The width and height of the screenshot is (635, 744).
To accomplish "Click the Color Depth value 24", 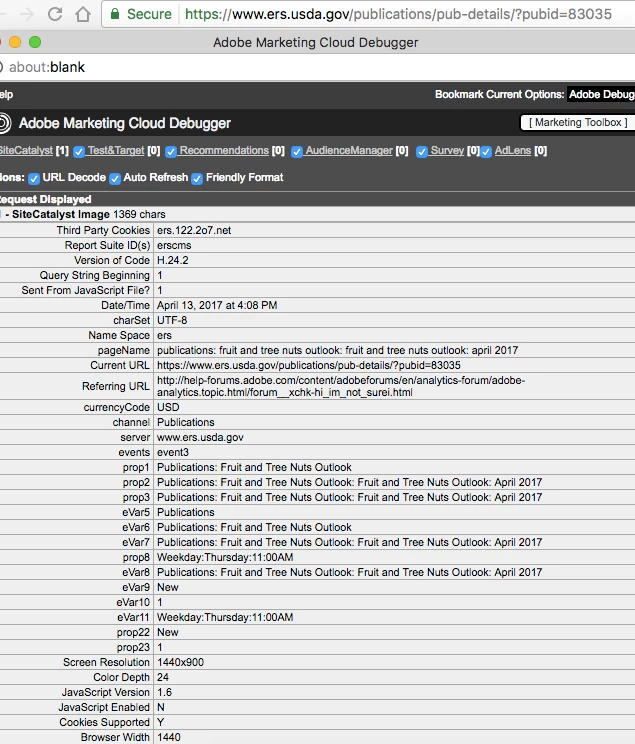I will pos(163,677).
